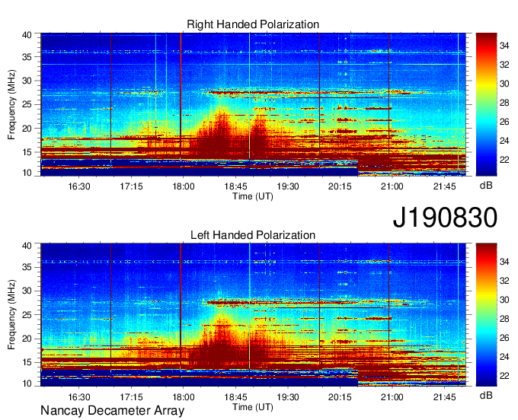
Task: Click the Left Handed Polarization title
Action: (x=253, y=235)
